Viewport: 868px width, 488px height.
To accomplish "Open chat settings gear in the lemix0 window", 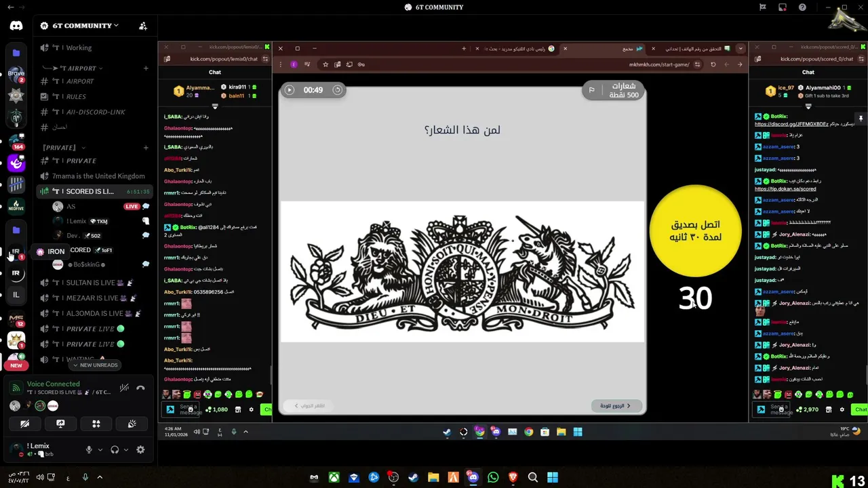I will click(251, 409).
